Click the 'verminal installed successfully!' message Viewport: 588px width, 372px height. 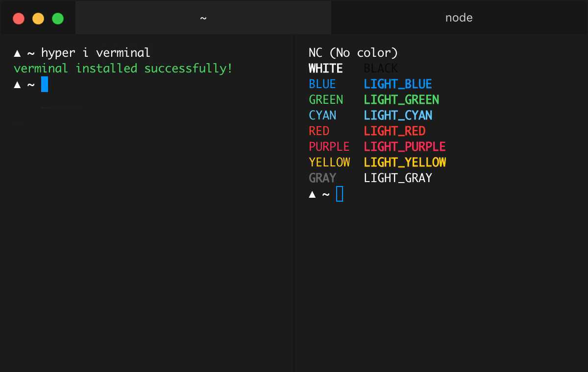tap(123, 69)
